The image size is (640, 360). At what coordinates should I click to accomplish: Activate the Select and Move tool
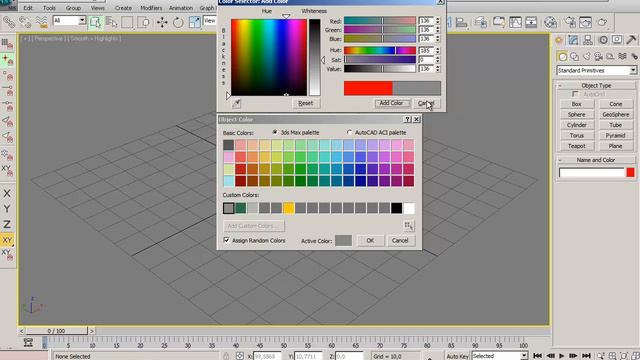click(x=162, y=22)
